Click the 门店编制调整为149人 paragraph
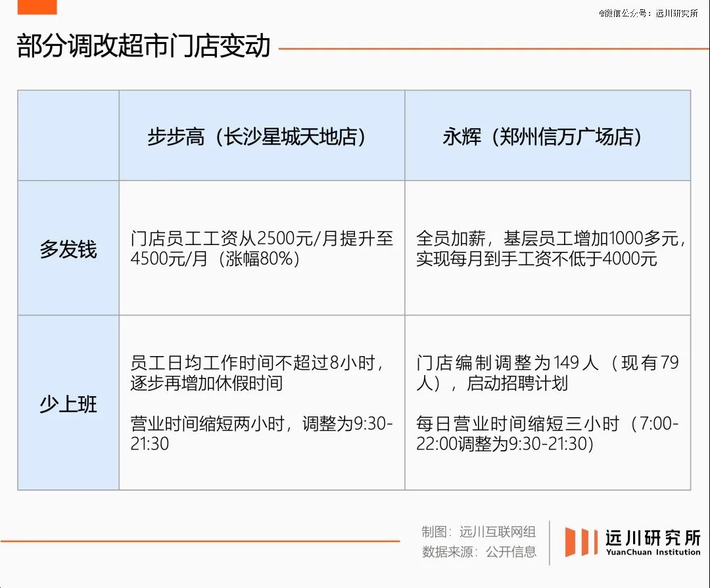This screenshot has width=710, height=588. [548, 373]
